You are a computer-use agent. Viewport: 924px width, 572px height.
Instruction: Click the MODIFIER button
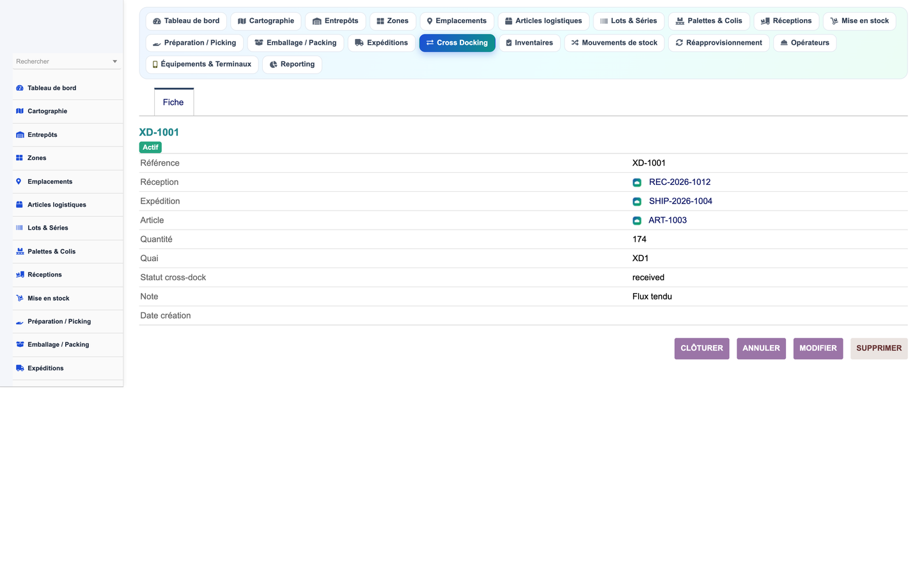[818, 349]
